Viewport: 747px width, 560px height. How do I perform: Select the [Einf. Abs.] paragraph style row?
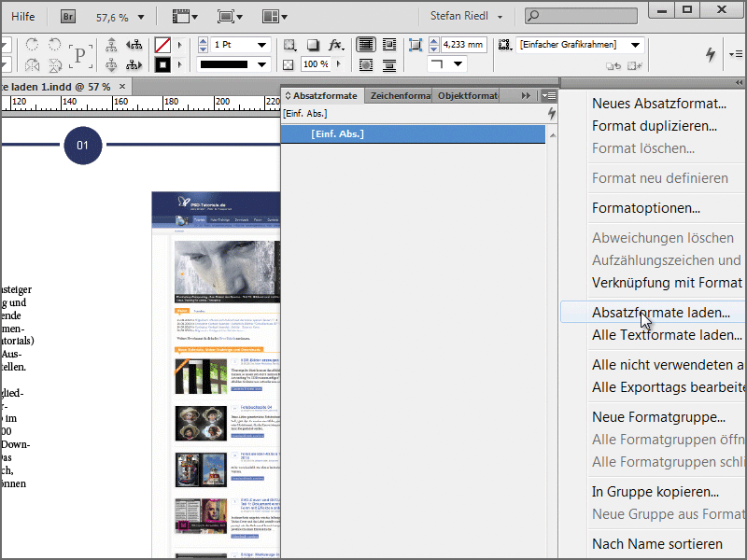(x=413, y=133)
